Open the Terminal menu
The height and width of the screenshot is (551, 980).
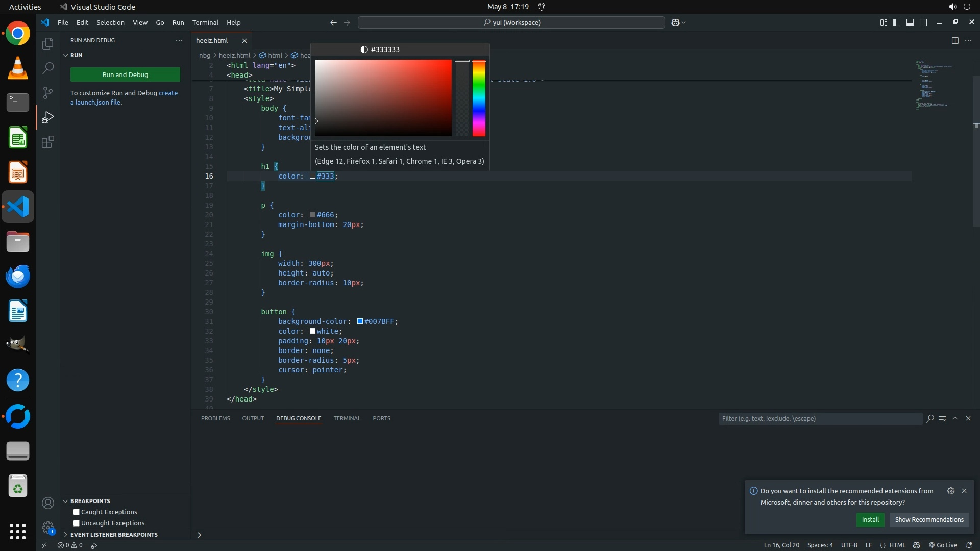pos(205,22)
